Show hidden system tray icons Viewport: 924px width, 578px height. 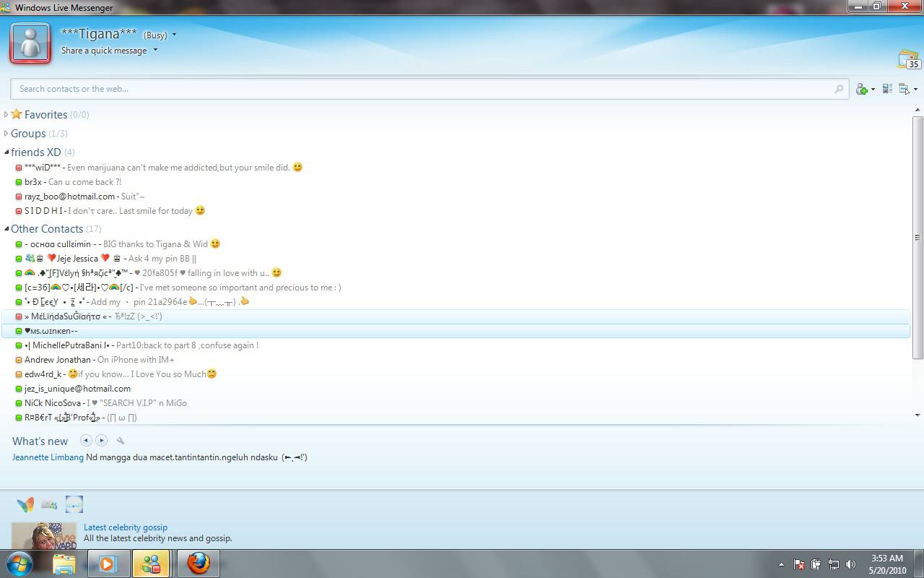[781, 564]
